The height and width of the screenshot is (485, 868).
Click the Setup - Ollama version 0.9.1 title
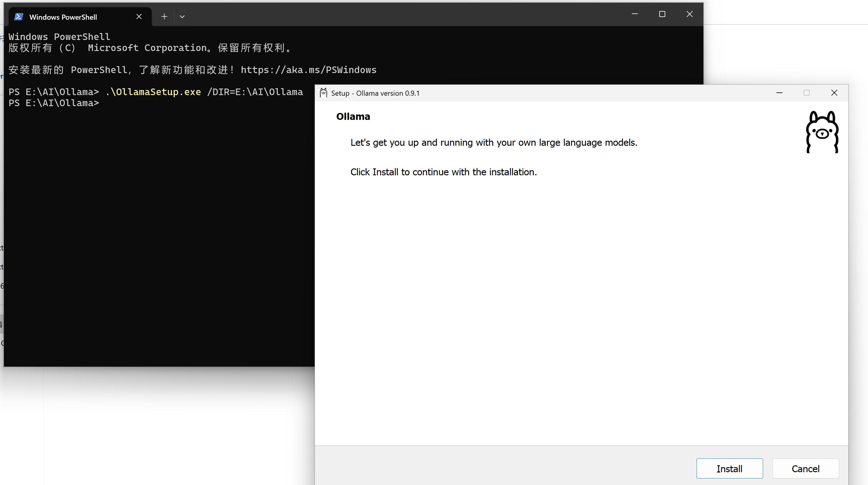(x=375, y=93)
